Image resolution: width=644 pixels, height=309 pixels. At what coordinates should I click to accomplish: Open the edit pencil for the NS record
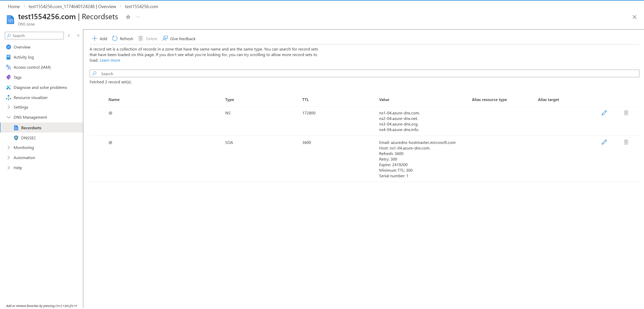pos(604,113)
